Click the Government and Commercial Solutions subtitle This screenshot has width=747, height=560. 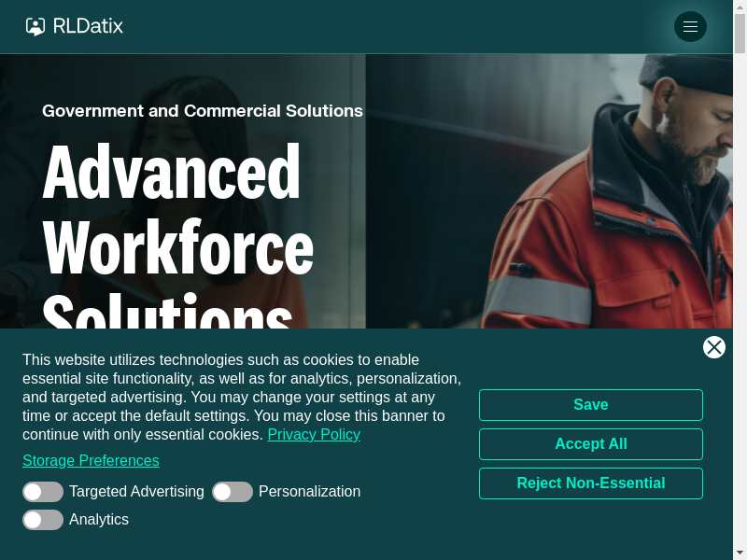coord(203,111)
